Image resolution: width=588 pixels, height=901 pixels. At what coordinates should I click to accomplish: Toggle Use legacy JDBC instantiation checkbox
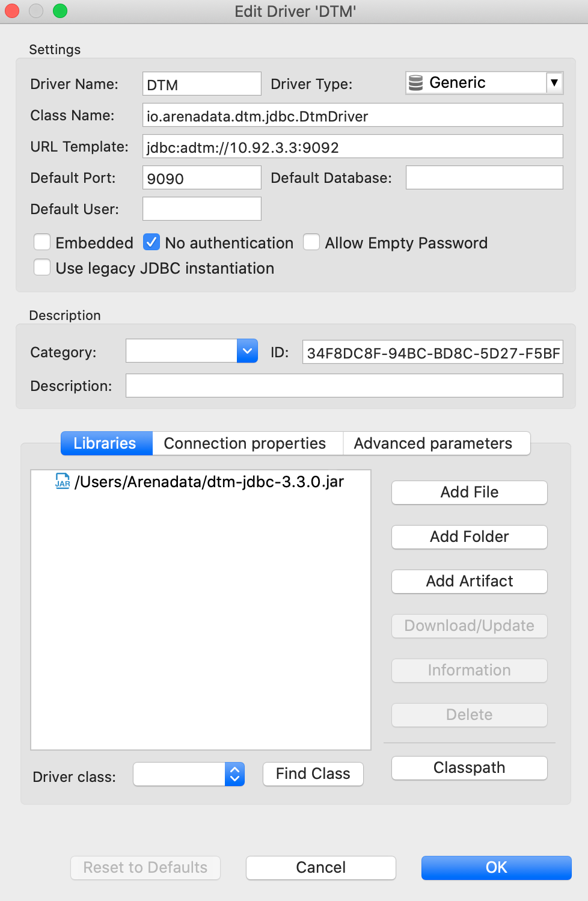pyautogui.click(x=42, y=268)
